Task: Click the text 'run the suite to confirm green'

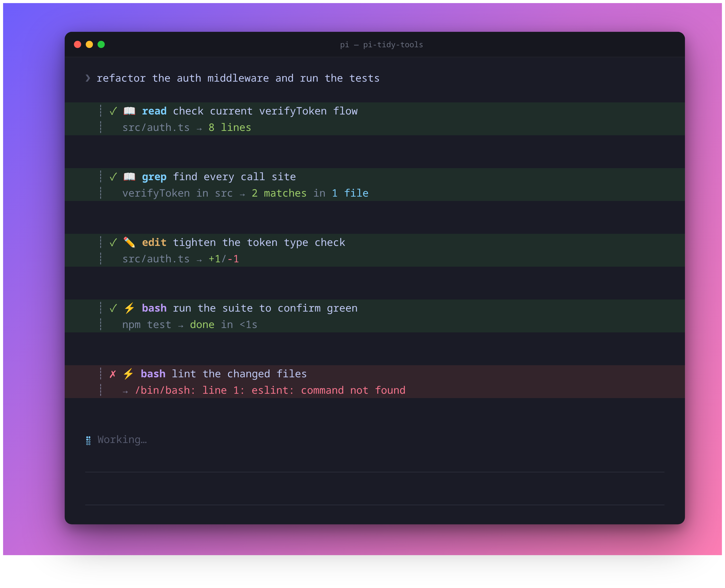Action: (265, 309)
